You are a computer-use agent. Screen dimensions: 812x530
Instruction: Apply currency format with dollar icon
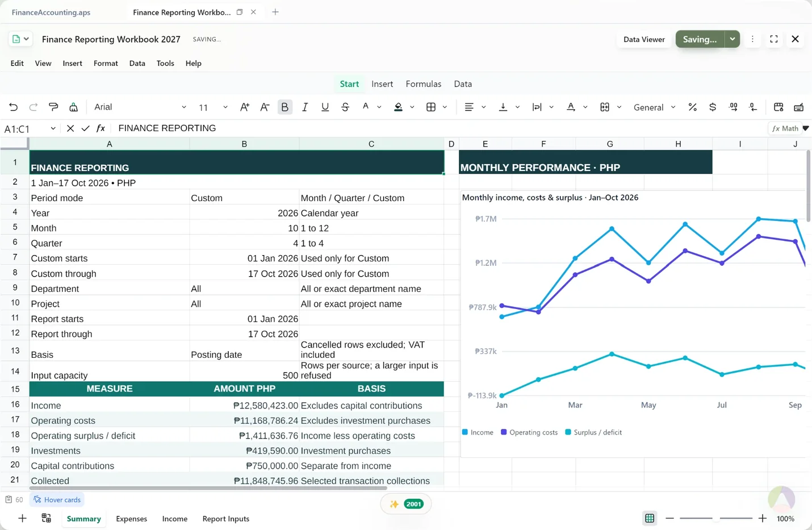[713, 107]
